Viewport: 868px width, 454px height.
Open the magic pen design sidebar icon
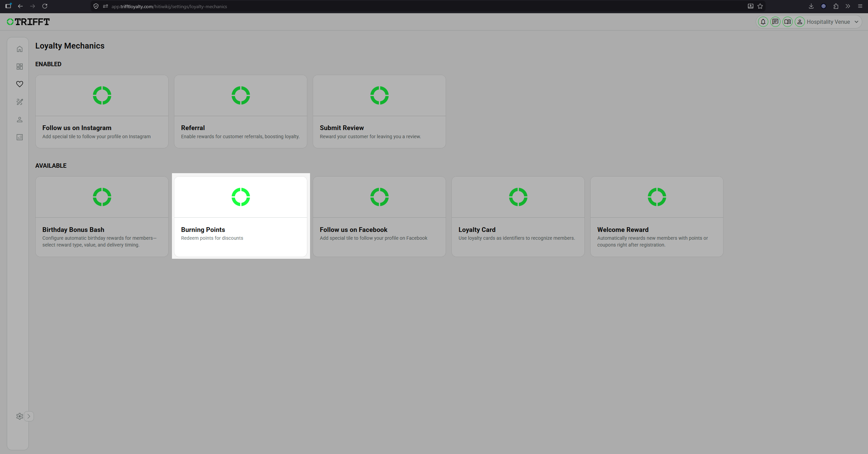pyautogui.click(x=20, y=102)
